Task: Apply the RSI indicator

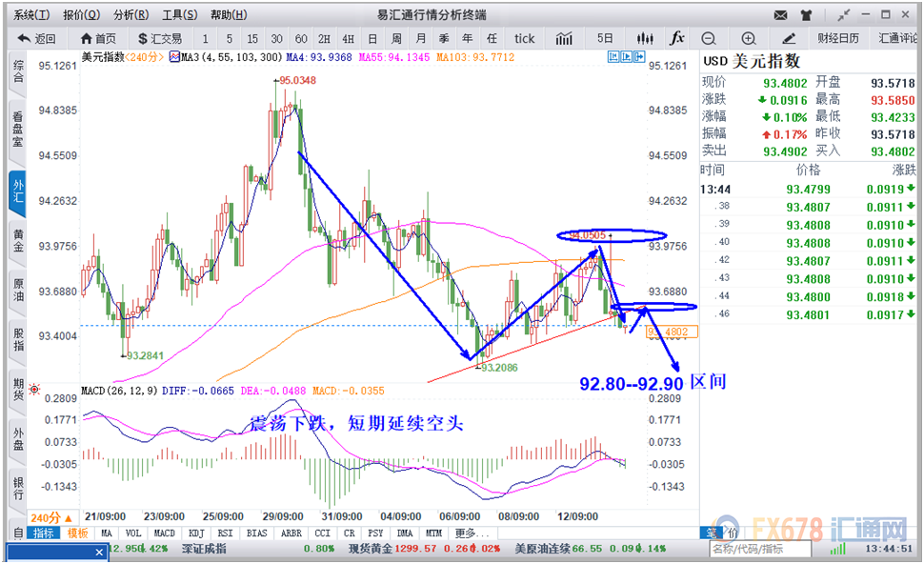Action: point(225,534)
